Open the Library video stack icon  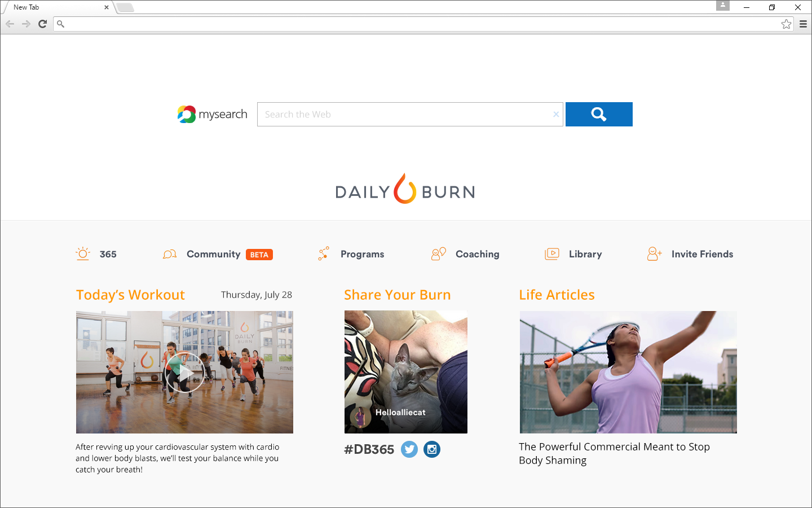[552, 254]
